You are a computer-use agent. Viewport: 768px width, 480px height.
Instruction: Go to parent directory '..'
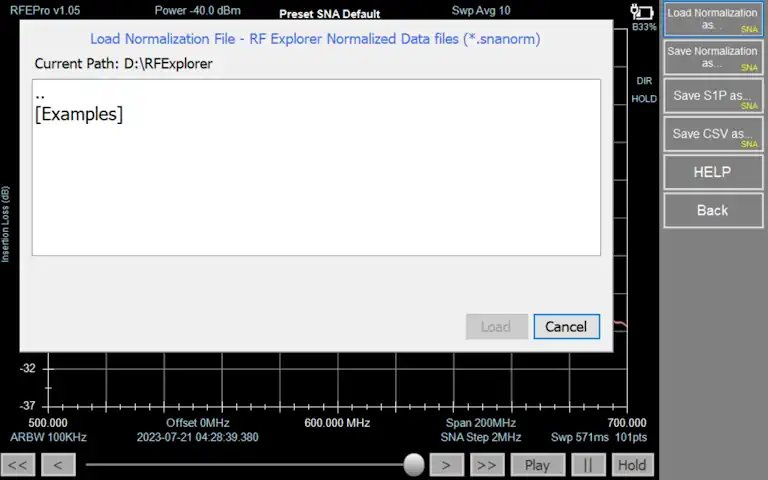(40, 94)
